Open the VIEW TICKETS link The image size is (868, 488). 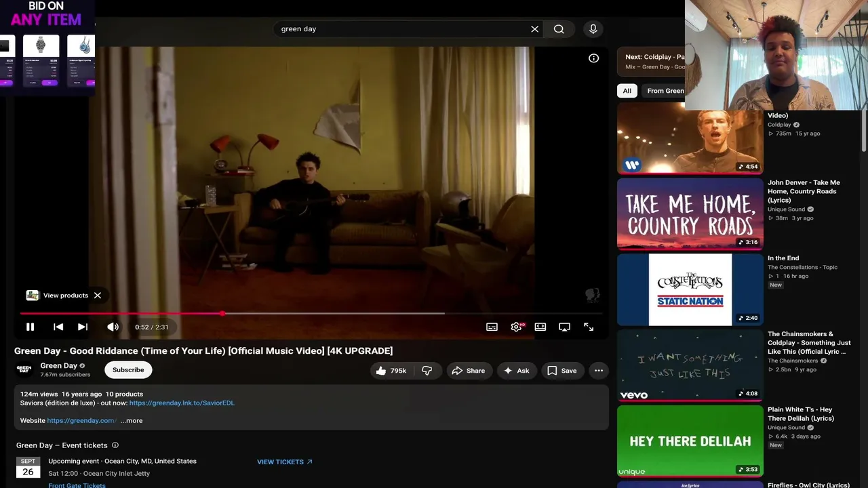(285, 462)
